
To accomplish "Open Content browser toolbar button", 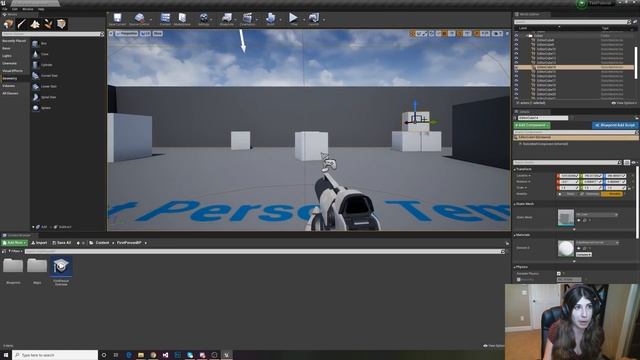I will pyautogui.click(x=165, y=19).
